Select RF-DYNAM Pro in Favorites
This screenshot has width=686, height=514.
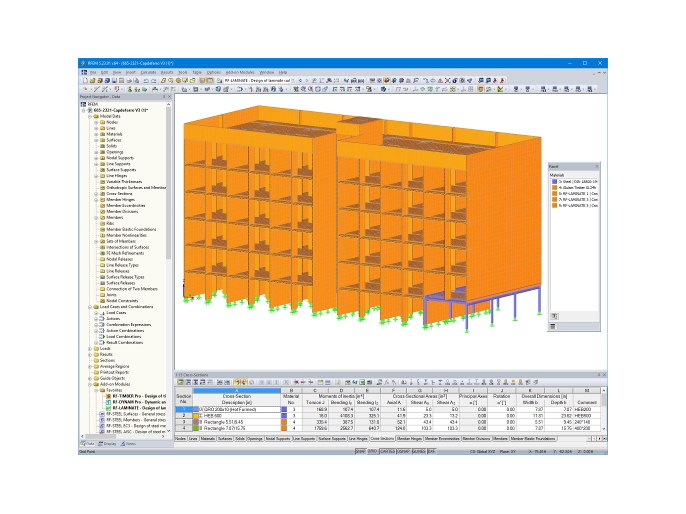[139, 402]
